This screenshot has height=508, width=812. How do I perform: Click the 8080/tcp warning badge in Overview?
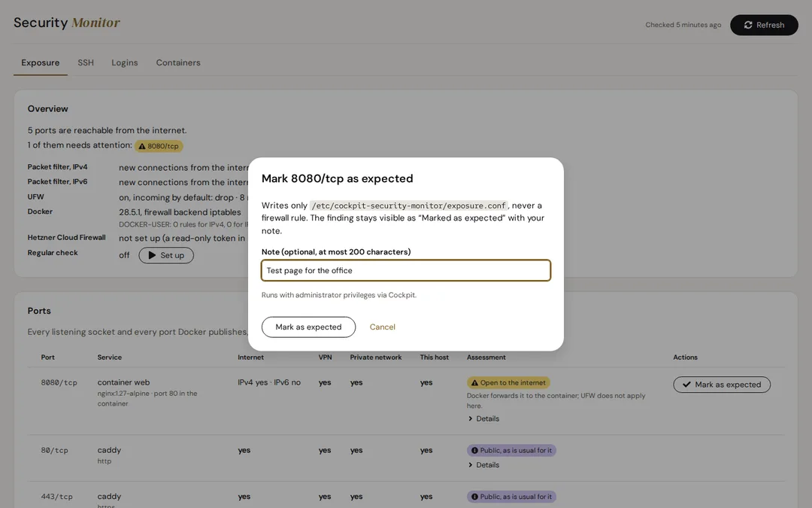[x=159, y=146]
